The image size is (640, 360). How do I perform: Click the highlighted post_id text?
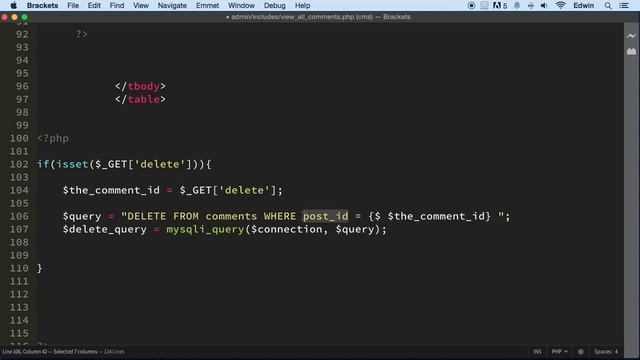(x=326, y=216)
